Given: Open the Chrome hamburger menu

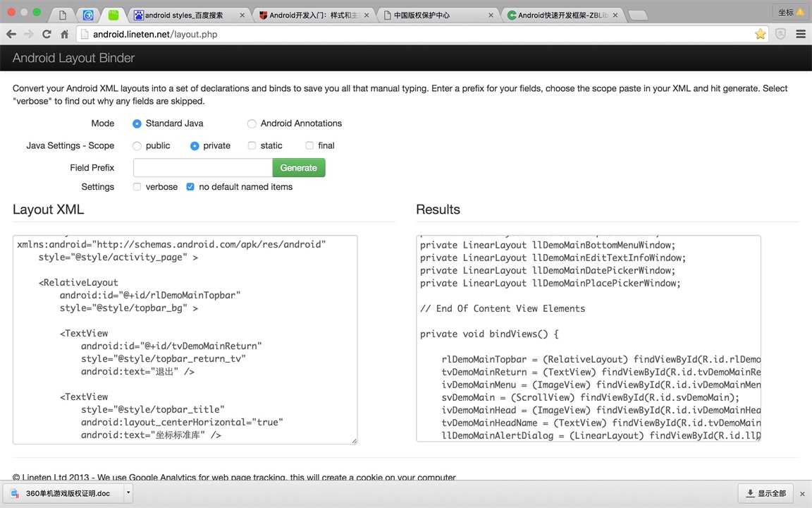Looking at the screenshot, I should coord(801,34).
